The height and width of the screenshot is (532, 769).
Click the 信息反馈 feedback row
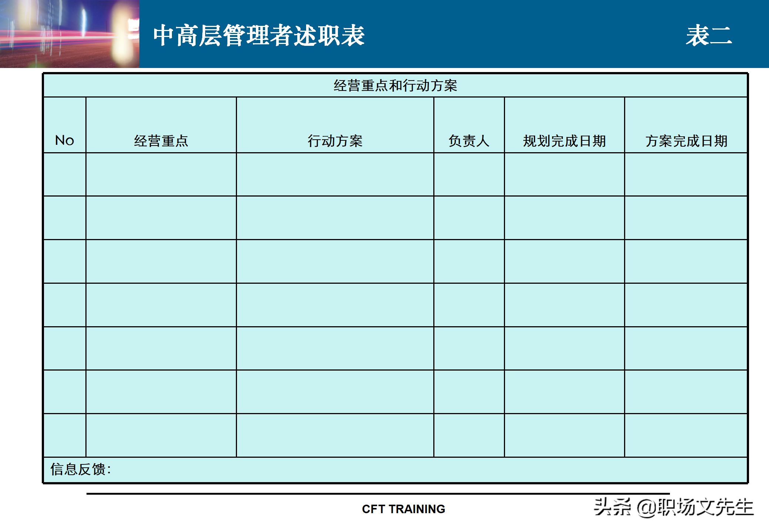point(81,470)
